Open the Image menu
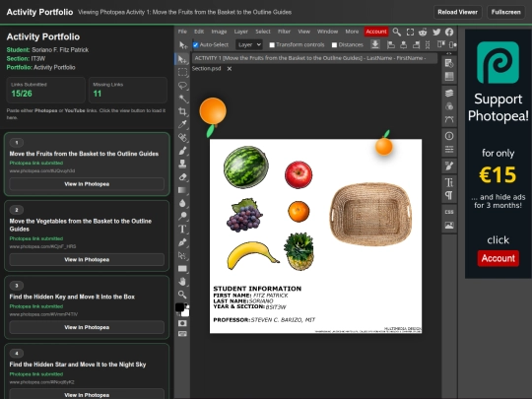 [x=219, y=32]
